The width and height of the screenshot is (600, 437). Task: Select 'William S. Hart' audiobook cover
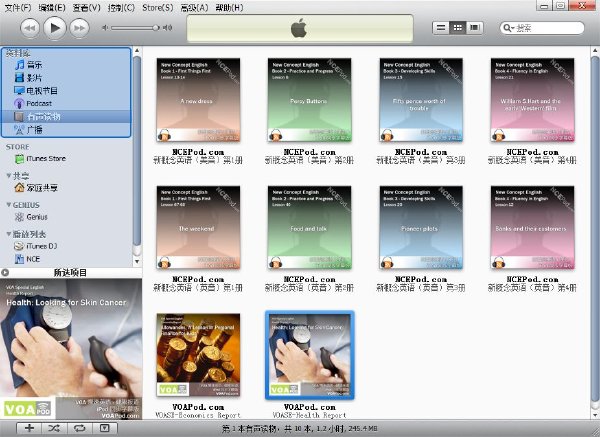tap(533, 100)
